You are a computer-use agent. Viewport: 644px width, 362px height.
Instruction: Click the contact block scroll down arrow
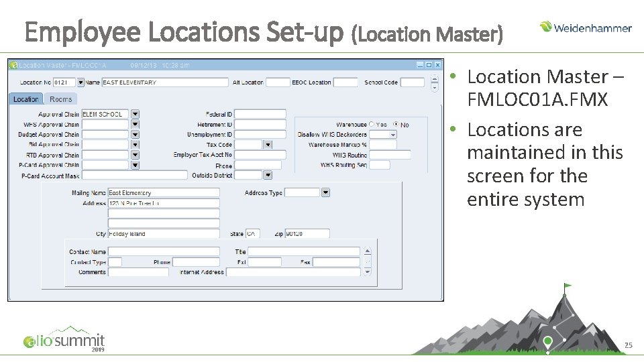[x=367, y=271]
